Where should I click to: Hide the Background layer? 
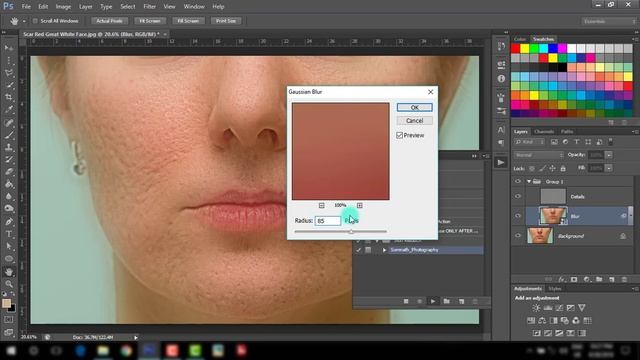tap(518, 236)
